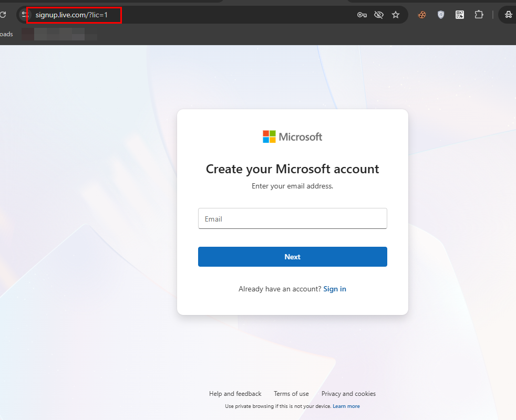Open the saved passwords key icon
Image resolution: width=516 pixels, height=420 pixels.
click(362, 15)
